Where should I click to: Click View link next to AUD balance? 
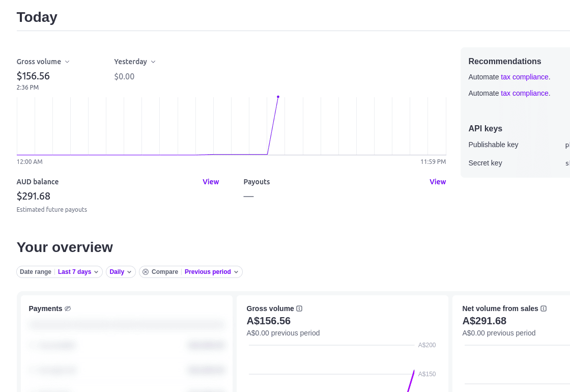click(x=211, y=182)
